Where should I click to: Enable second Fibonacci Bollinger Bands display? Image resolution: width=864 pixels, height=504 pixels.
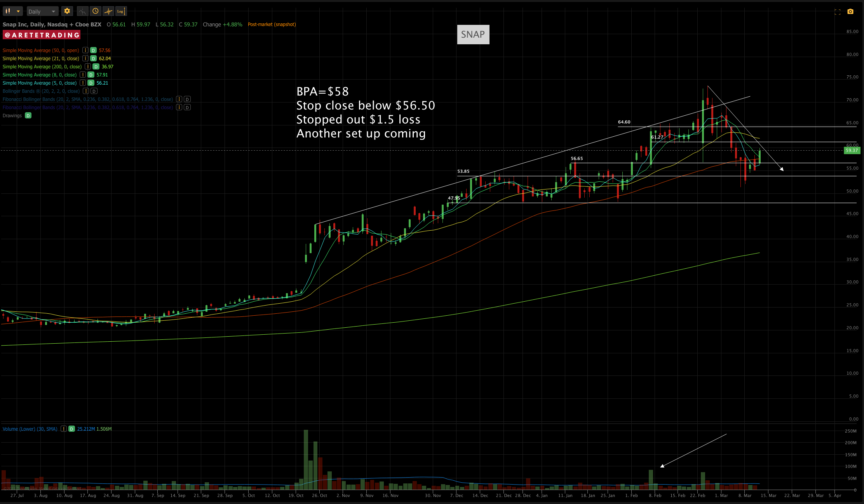[x=187, y=108]
